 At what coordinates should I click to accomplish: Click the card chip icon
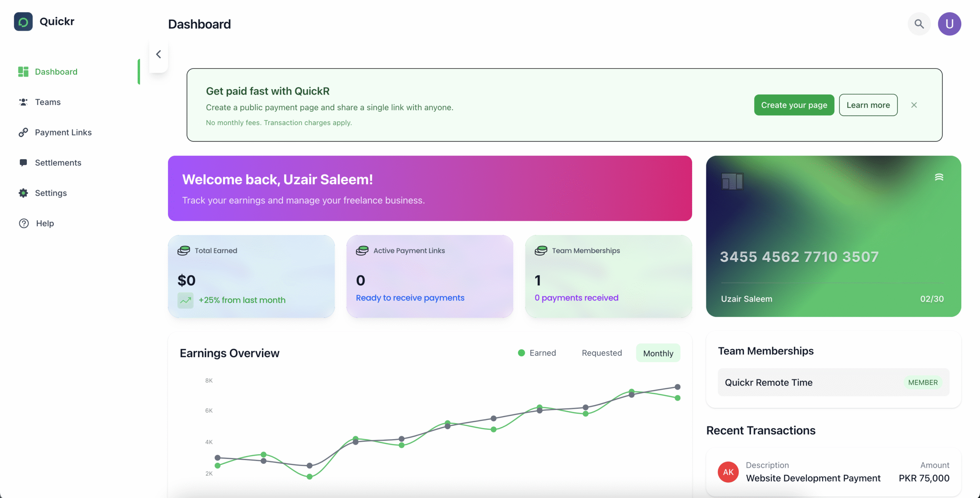(x=732, y=181)
